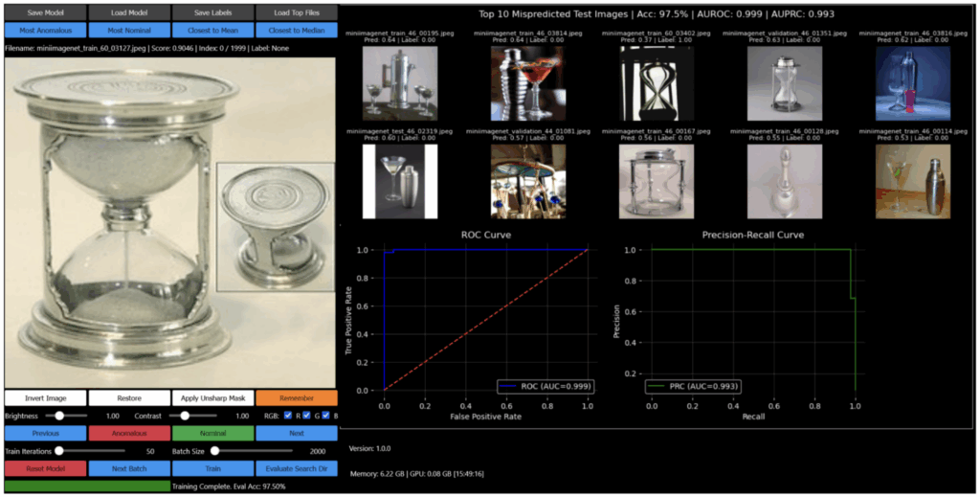Click the True Positive Rate axis label

(349, 320)
